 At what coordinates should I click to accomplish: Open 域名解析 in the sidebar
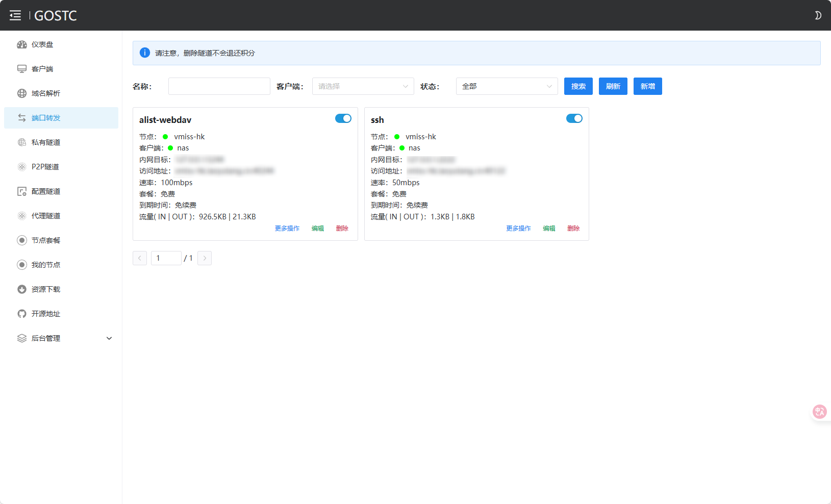[61, 93]
